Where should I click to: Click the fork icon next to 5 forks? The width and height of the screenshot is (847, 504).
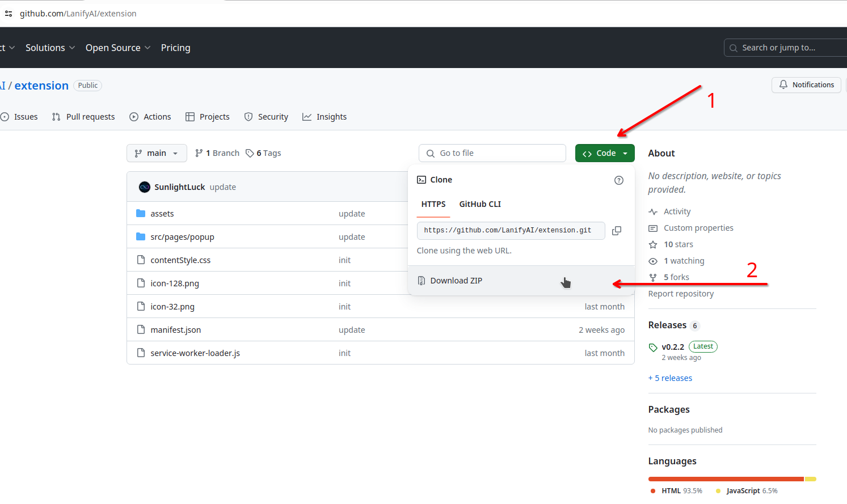[x=653, y=278]
